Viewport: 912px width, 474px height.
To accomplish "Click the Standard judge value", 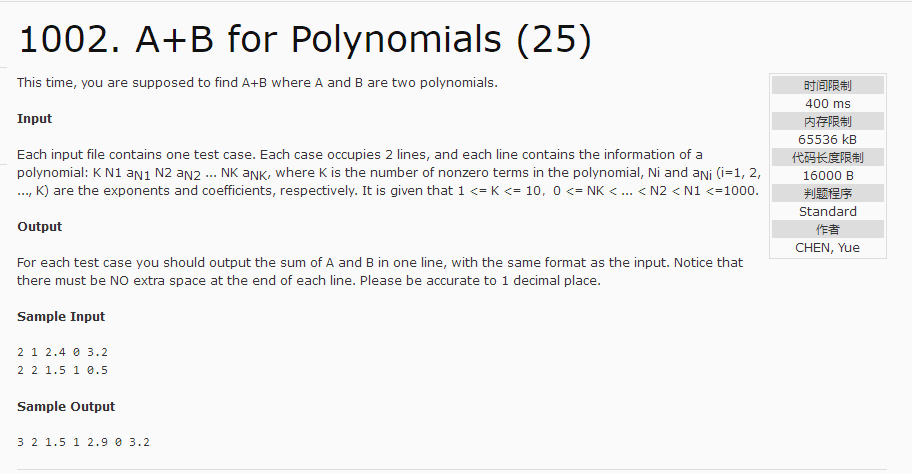I will pyautogui.click(x=828, y=212).
